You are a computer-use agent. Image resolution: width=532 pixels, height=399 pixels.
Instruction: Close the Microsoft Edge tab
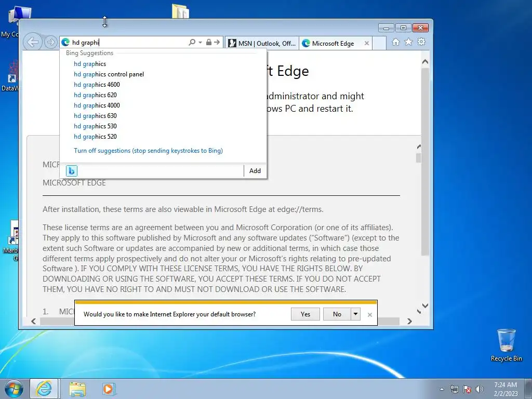366,43
